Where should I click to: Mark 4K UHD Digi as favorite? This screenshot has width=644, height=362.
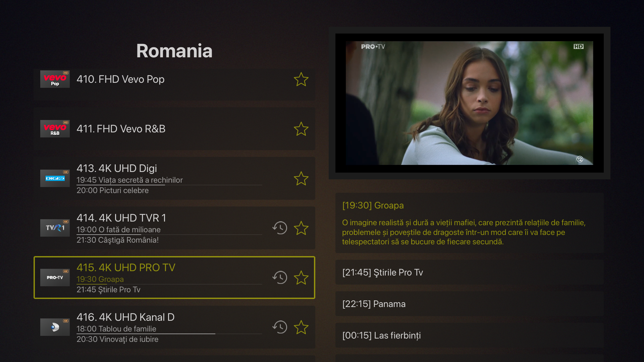coord(301,179)
